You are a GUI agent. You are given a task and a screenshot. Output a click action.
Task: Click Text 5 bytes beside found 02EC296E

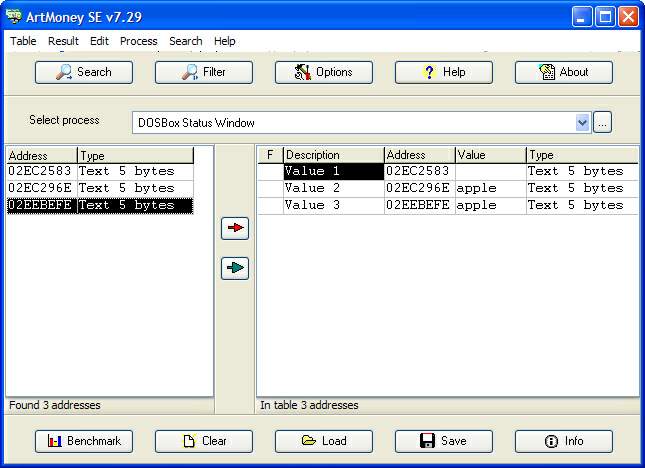pos(135,188)
